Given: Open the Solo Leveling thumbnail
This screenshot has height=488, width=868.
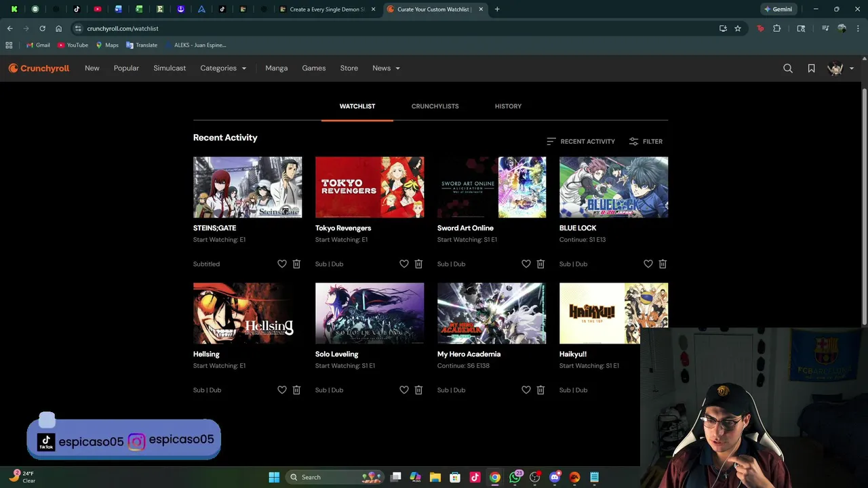Looking at the screenshot, I should pyautogui.click(x=370, y=313).
